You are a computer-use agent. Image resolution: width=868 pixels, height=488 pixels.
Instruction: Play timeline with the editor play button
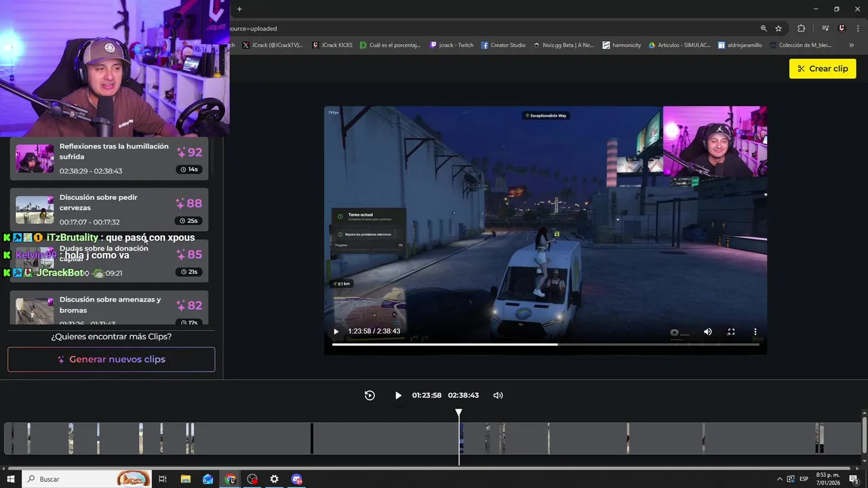coord(398,395)
